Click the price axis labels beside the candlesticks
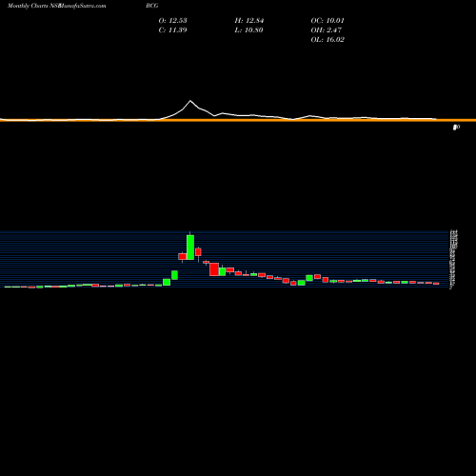The image size is (476, 476). (453, 259)
